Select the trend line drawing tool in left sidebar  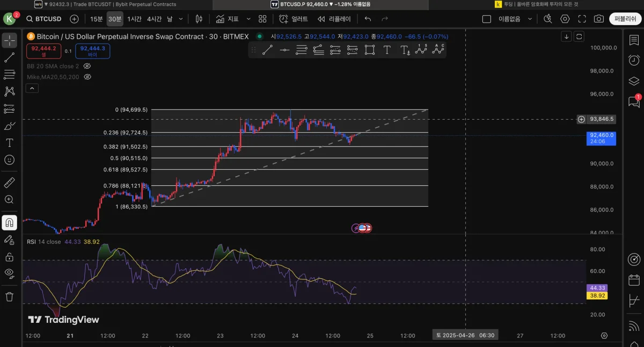coord(9,57)
